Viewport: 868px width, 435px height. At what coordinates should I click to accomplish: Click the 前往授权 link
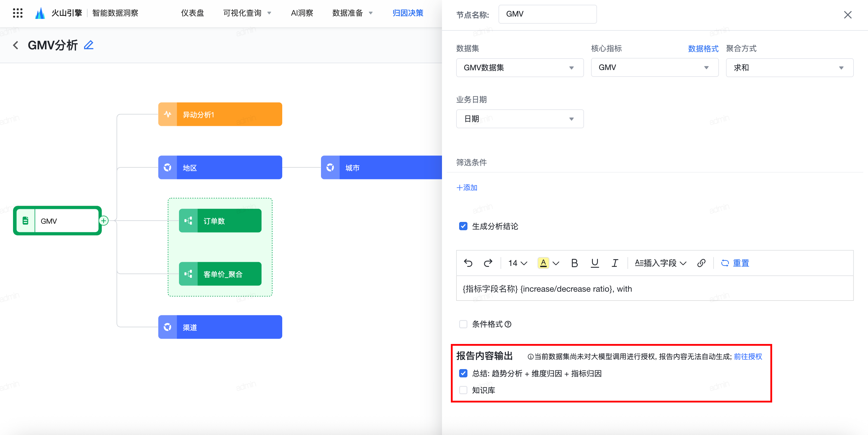[x=748, y=357]
